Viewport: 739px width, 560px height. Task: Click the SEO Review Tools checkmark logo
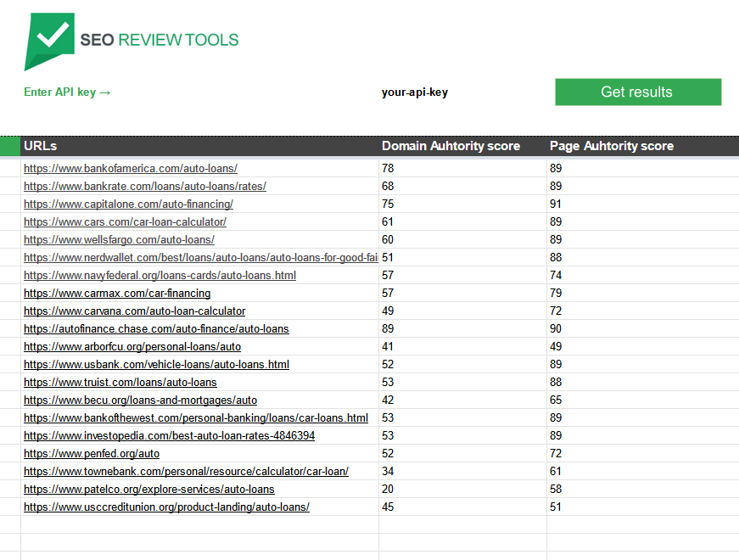[49, 39]
